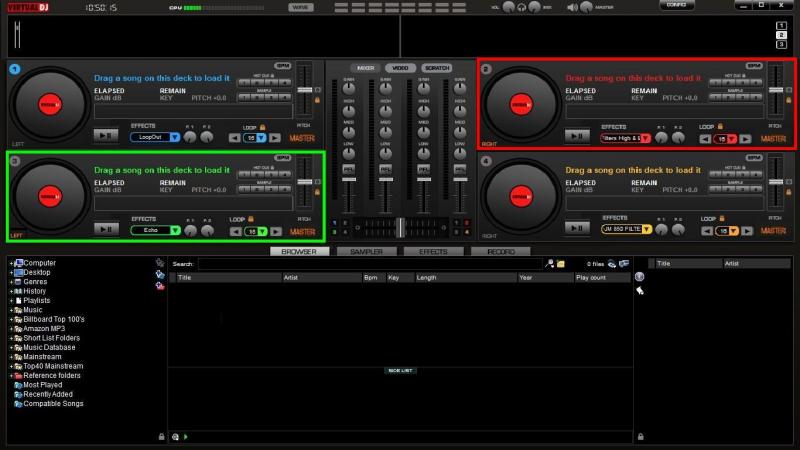Open loop length dropdown on deck 4
Screen dimensions: 800x450
point(733,231)
